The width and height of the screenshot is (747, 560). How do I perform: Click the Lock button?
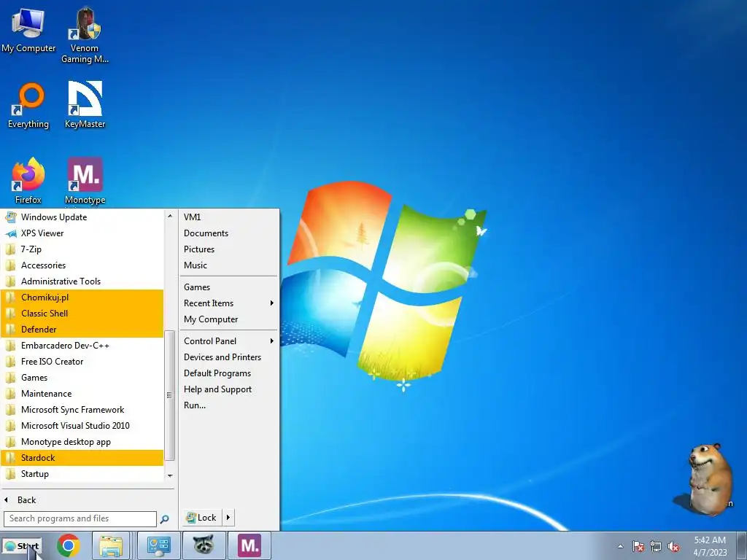202,518
